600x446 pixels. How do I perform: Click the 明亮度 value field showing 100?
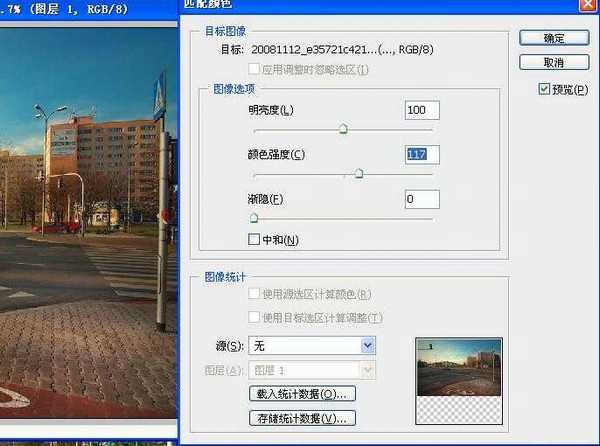(422, 109)
